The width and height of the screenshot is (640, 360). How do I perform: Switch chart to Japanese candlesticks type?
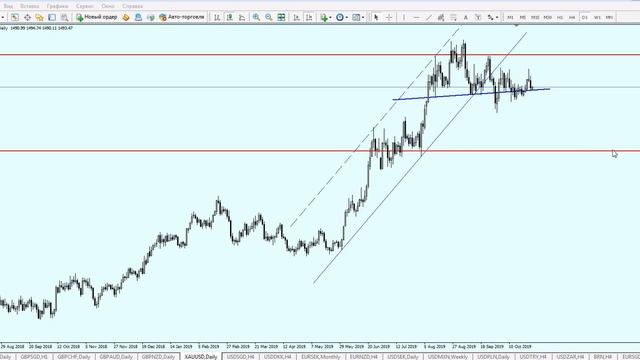point(230,17)
